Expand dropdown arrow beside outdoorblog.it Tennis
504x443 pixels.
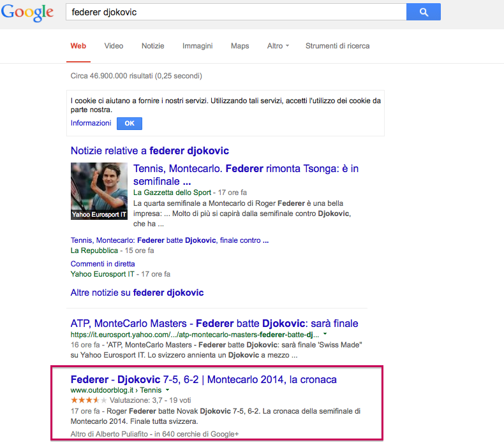coord(167,390)
